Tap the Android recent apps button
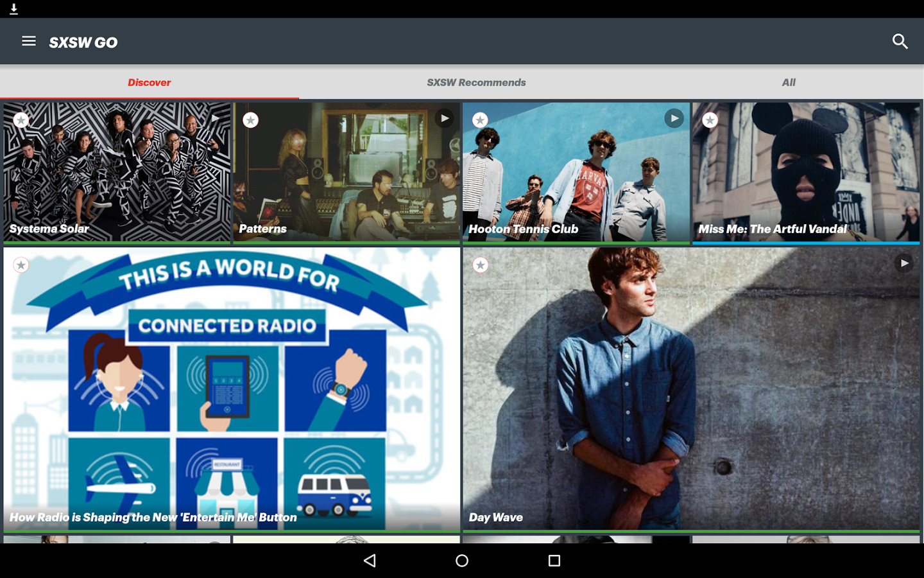Image resolution: width=924 pixels, height=578 pixels. pyautogui.click(x=554, y=561)
